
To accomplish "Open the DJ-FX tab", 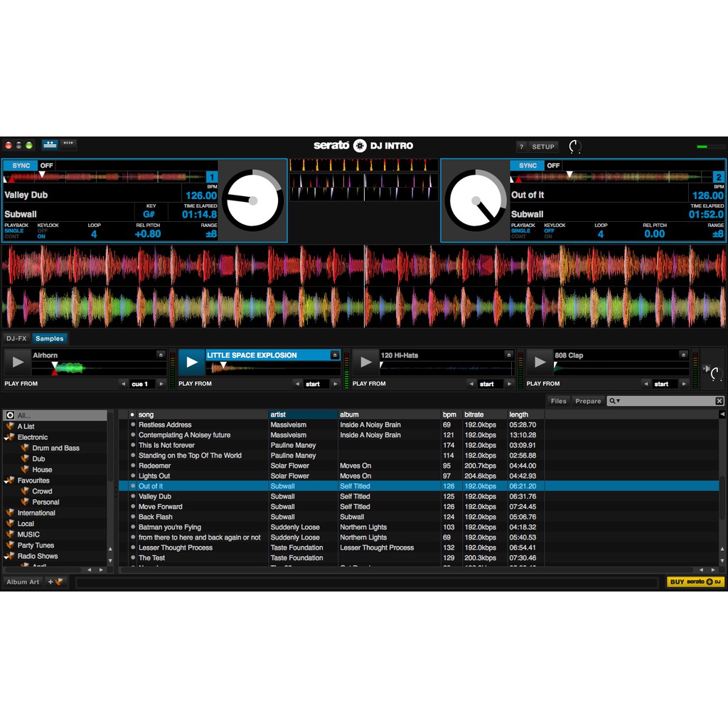I will click(17, 338).
